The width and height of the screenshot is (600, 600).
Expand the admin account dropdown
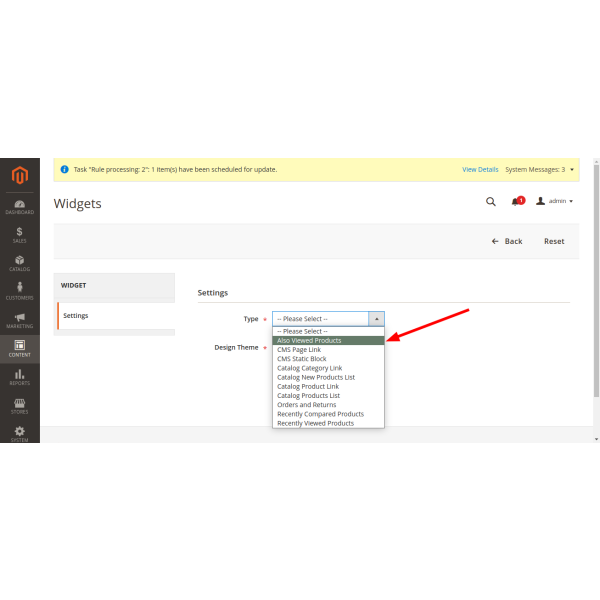555,201
